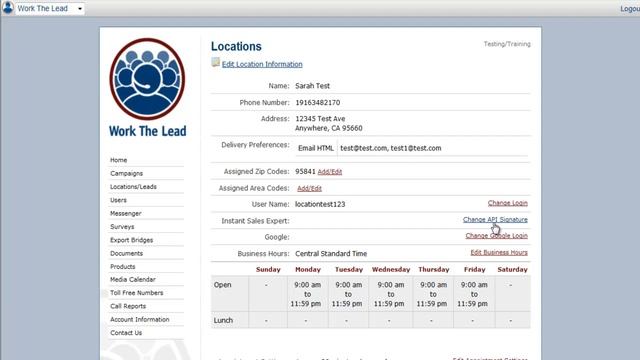This screenshot has width=640, height=360.
Task: Open Account Information in sidebar
Action: 140,320
